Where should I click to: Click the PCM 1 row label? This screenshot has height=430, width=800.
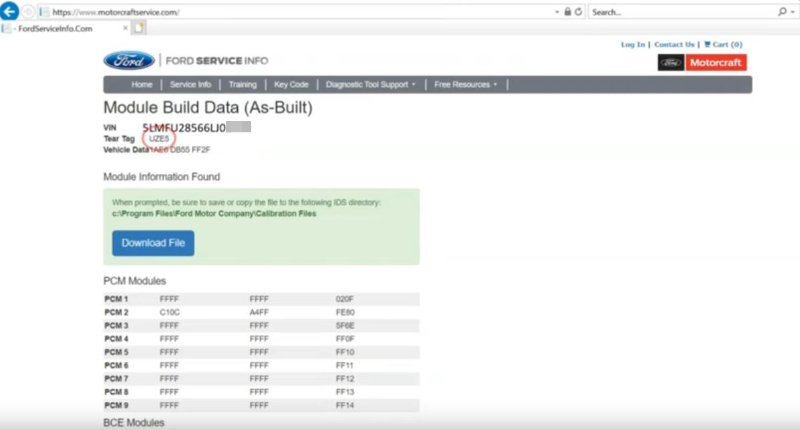(x=116, y=299)
